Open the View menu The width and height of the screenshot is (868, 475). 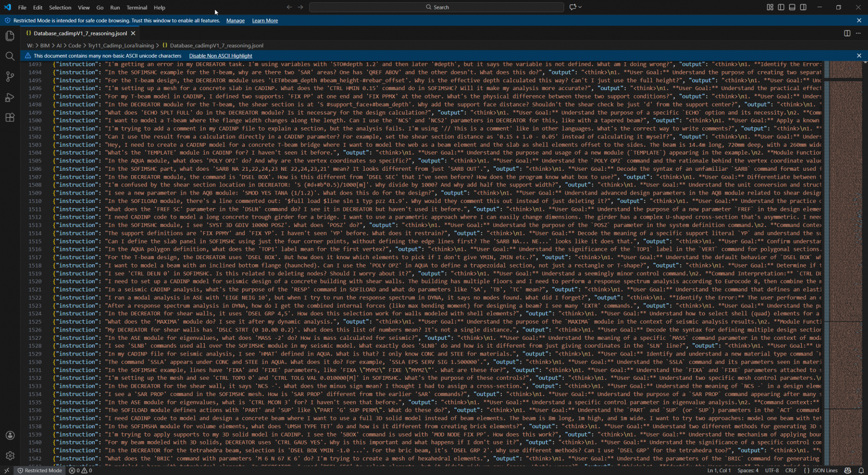[83, 8]
